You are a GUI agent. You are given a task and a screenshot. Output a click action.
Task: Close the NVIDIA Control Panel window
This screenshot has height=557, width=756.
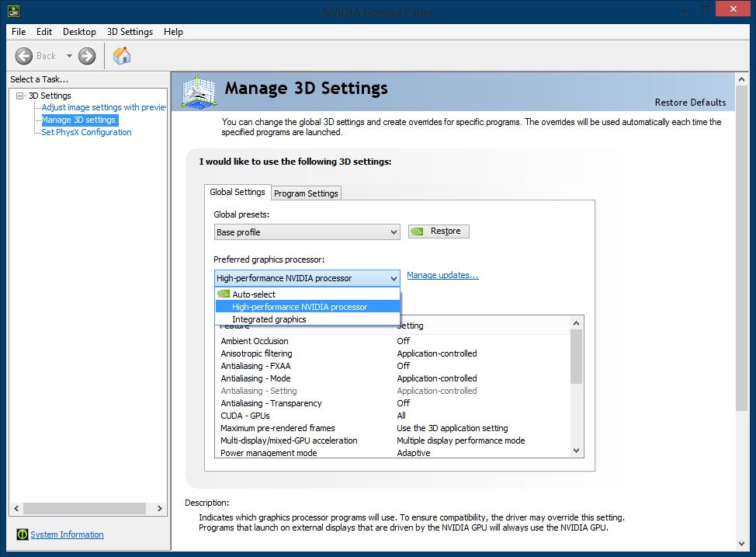(733, 9)
